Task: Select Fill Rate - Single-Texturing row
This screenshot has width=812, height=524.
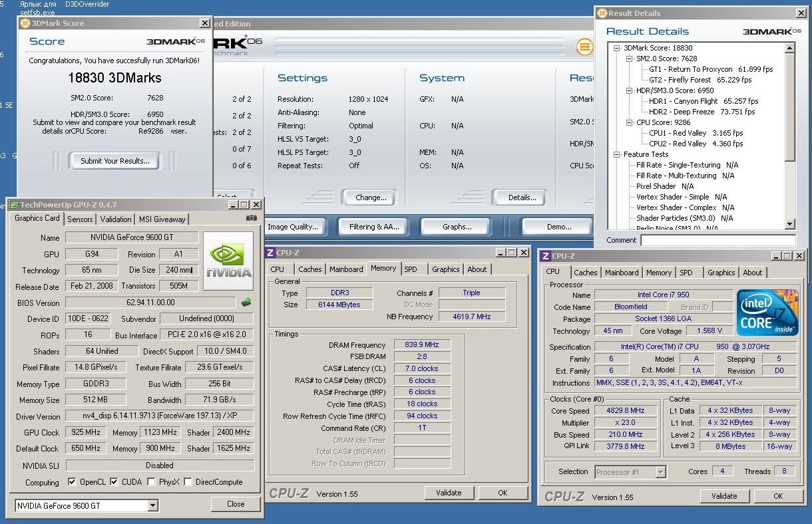Action: [x=687, y=165]
